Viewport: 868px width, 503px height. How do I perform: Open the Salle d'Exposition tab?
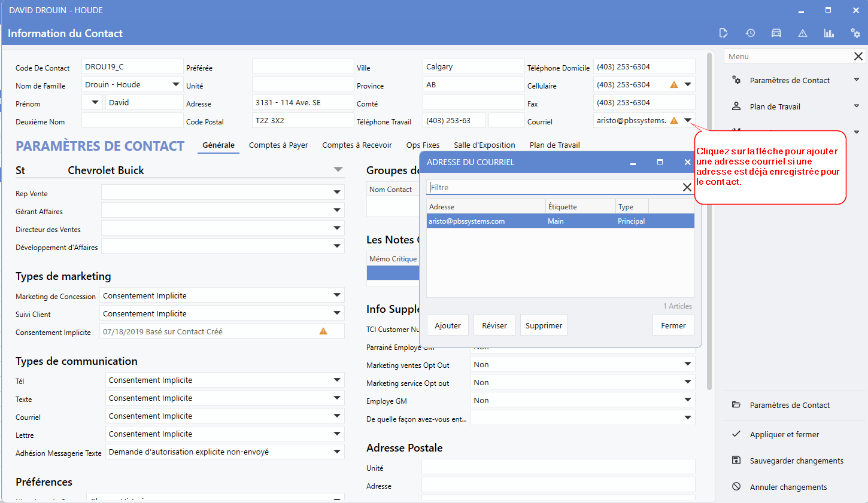484,145
